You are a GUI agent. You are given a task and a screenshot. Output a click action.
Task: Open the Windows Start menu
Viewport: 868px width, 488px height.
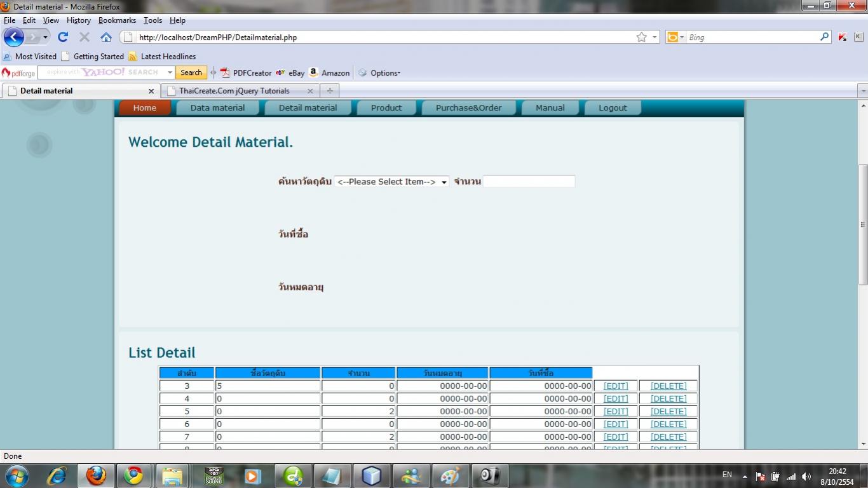coord(16,475)
